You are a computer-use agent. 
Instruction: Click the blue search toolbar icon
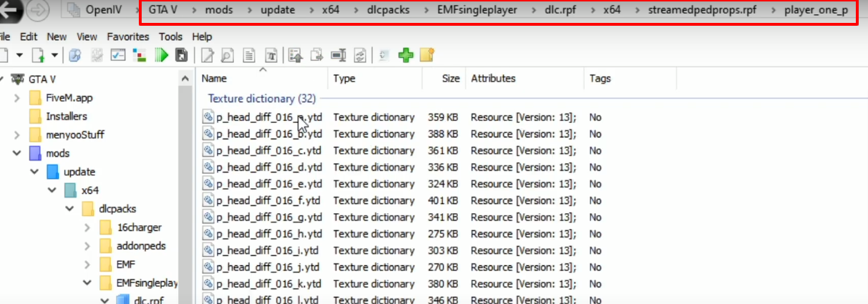point(75,55)
